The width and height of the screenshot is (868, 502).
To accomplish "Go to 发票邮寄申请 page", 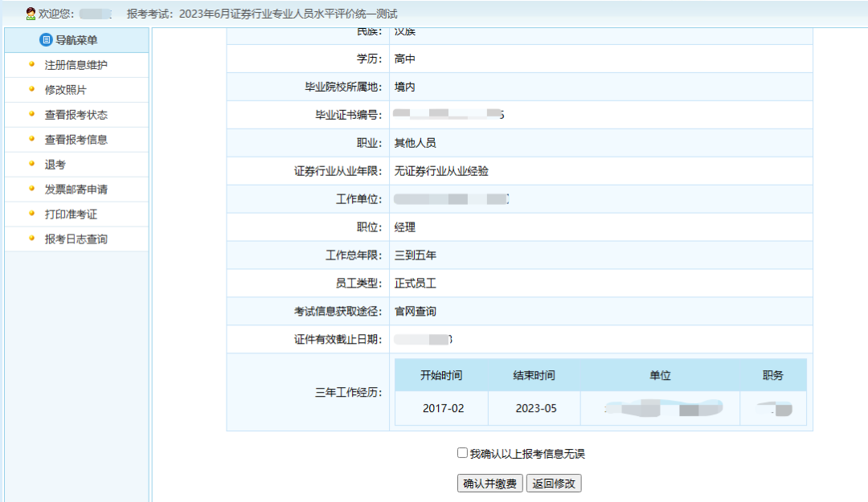I will [x=76, y=190].
